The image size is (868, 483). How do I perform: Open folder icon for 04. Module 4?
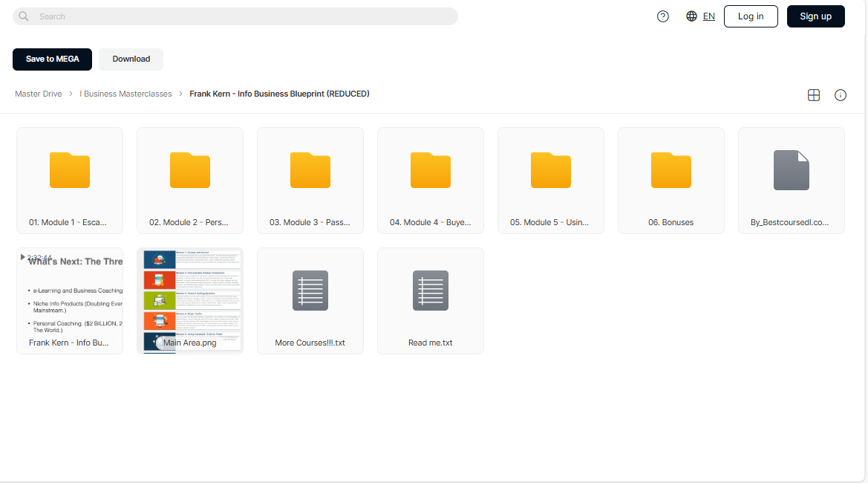[431, 170]
